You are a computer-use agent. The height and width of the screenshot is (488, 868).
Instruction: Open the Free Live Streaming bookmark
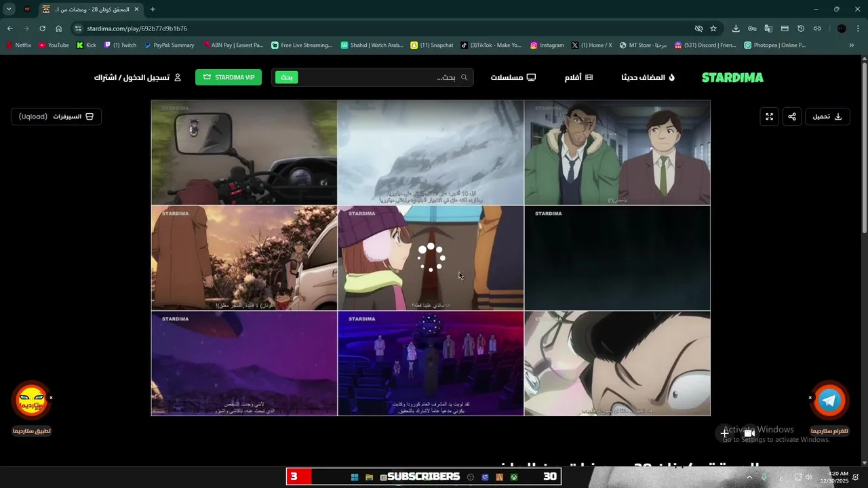coord(302,45)
